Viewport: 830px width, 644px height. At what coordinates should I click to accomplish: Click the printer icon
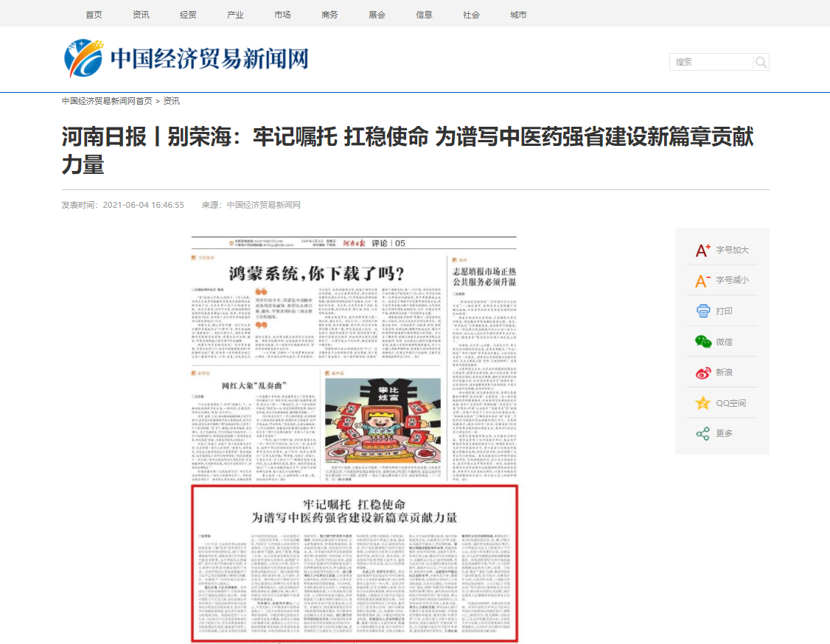(703, 311)
